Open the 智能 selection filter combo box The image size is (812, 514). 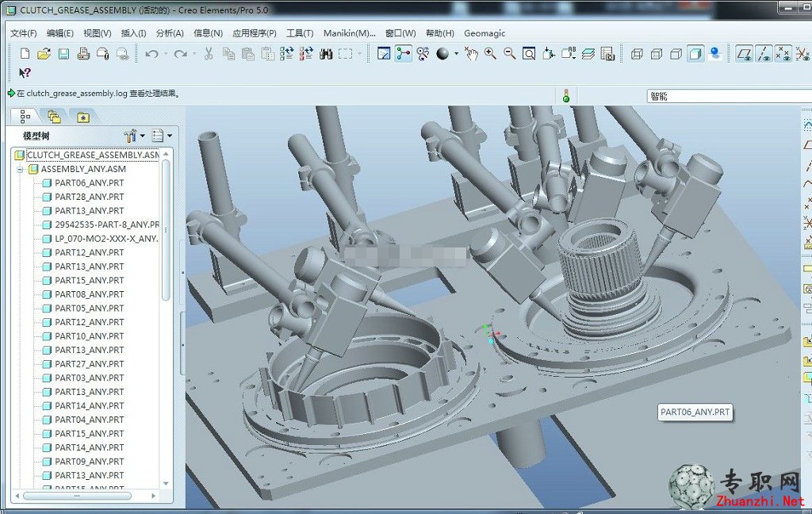pos(730,96)
